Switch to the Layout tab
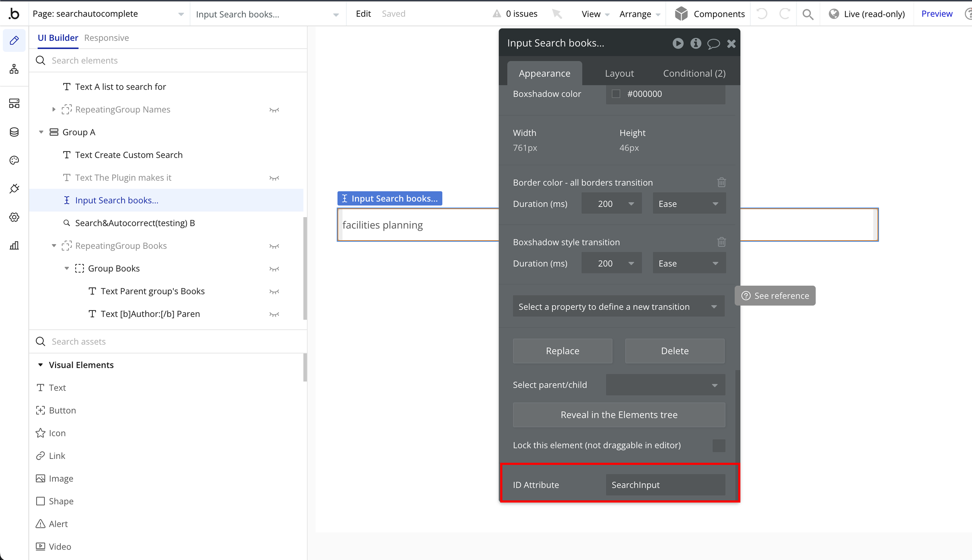This screenshot has height=560, width=972. pyautogui.click(x=619, y=74)
